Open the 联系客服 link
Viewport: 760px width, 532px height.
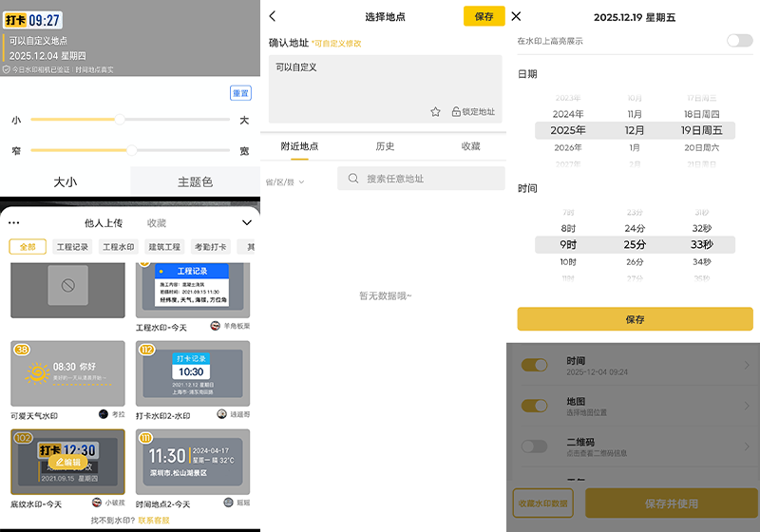coord(154,521)
